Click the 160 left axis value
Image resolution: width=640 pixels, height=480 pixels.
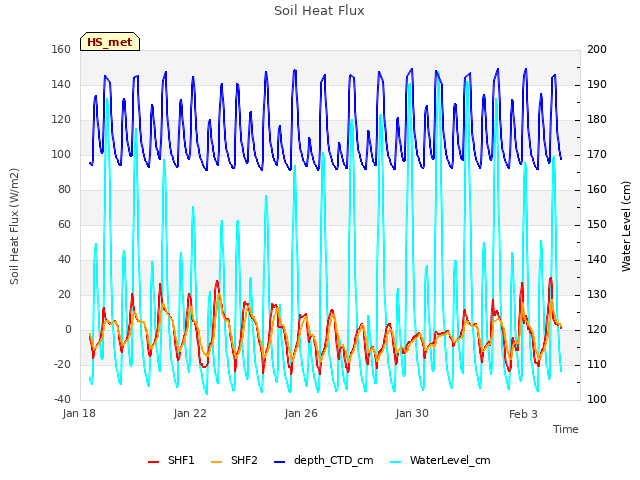pyautogui.click(x=61, y=49)
